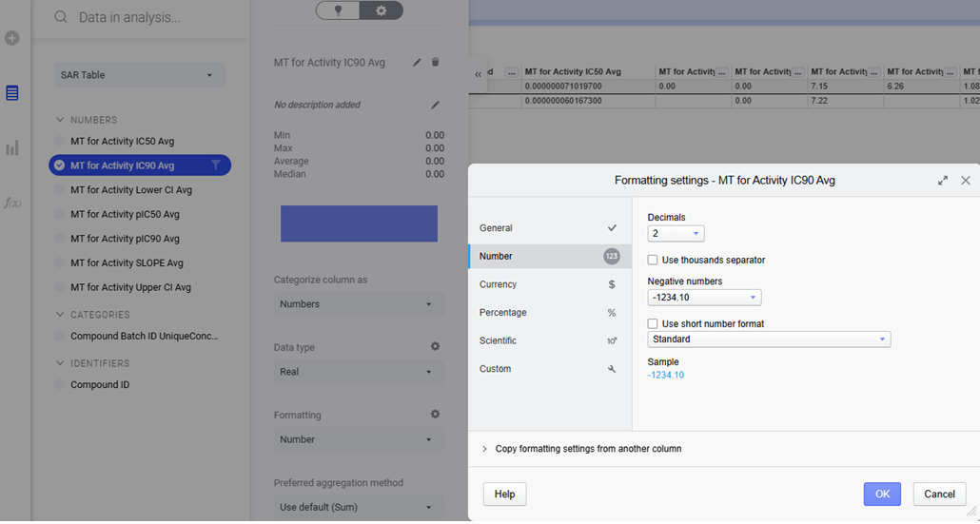Open Data type settings gear
The height and width of the screenshot is (524, 980).
tap(435, 347)
